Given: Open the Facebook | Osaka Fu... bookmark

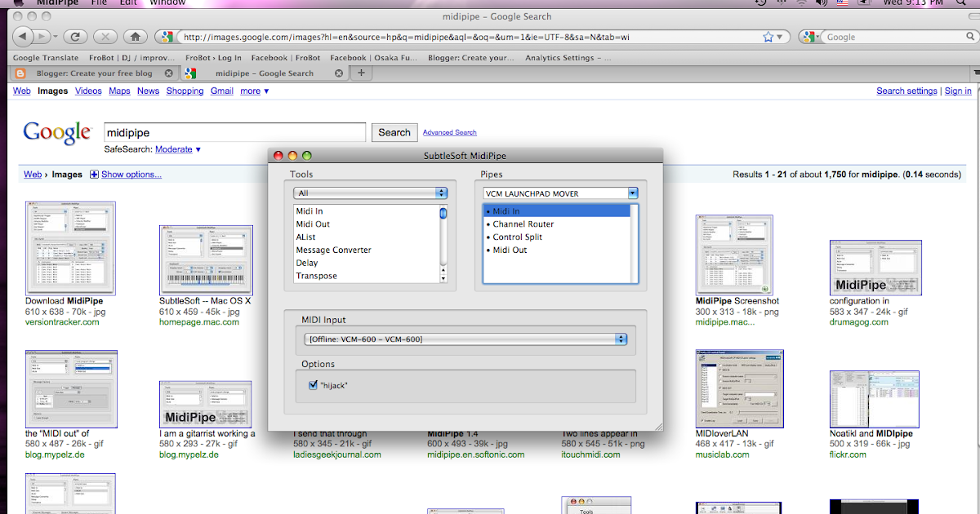Looking at the screenshot, I should coord(372,58).
